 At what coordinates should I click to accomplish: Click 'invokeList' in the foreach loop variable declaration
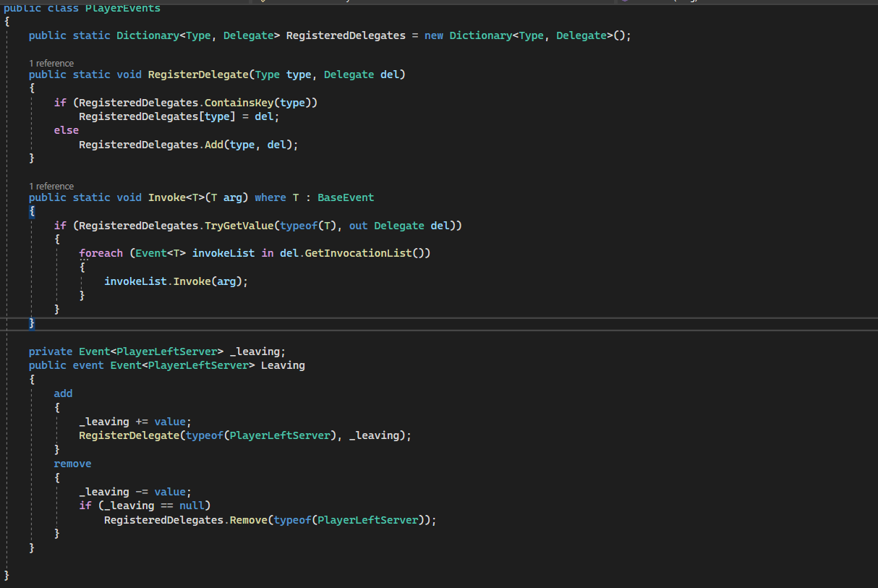pos(223,253)
